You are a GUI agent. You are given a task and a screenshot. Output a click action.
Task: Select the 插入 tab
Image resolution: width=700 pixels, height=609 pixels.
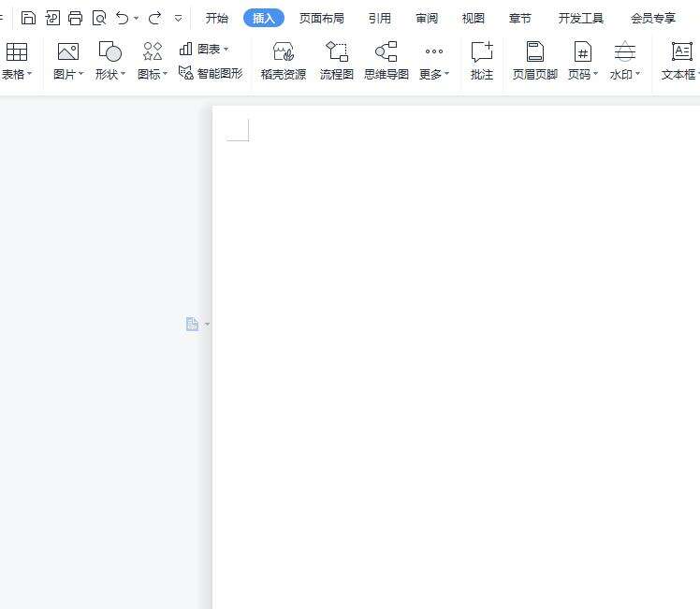coord(264,19)
